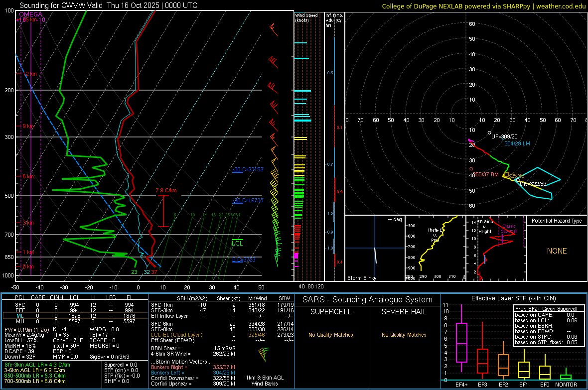Viewport: 588px width, 390px height.
Task: Click the 'Theta-E v. Pres' inset label
Action: pyautogui.click(x=435, y=235)
